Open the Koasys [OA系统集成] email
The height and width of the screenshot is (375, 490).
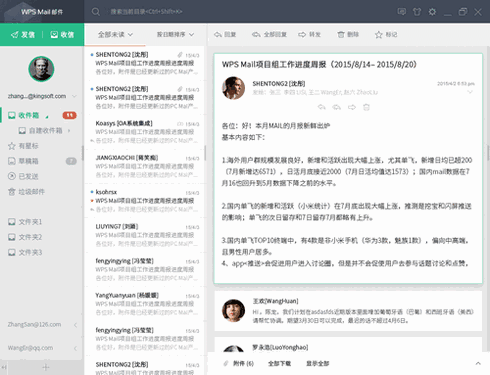[145, 132]
